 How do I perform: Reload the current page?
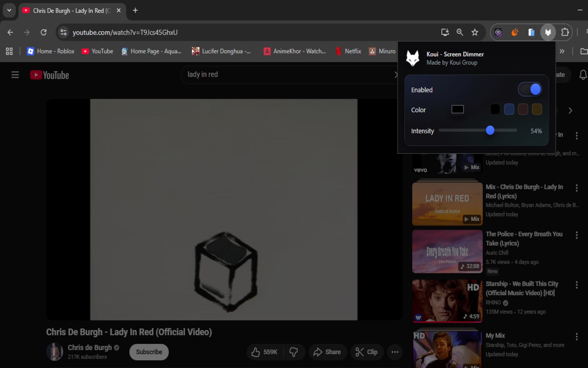click(44, 32)
